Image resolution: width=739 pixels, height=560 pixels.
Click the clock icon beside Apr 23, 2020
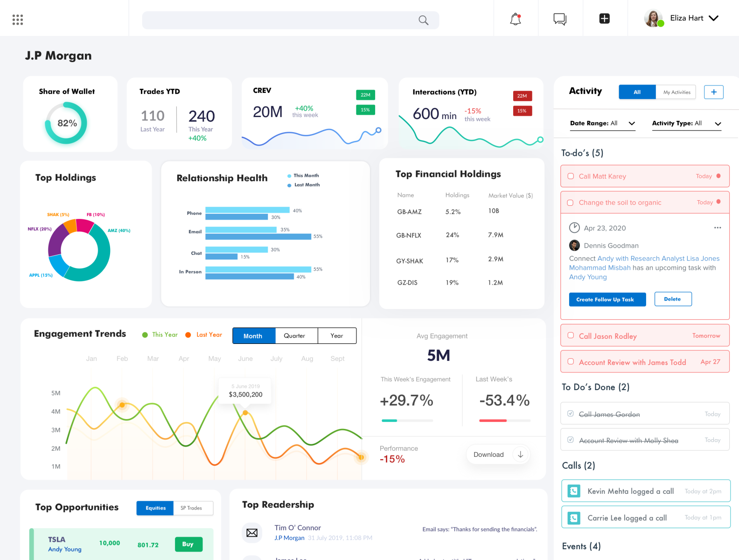[574, 228]
